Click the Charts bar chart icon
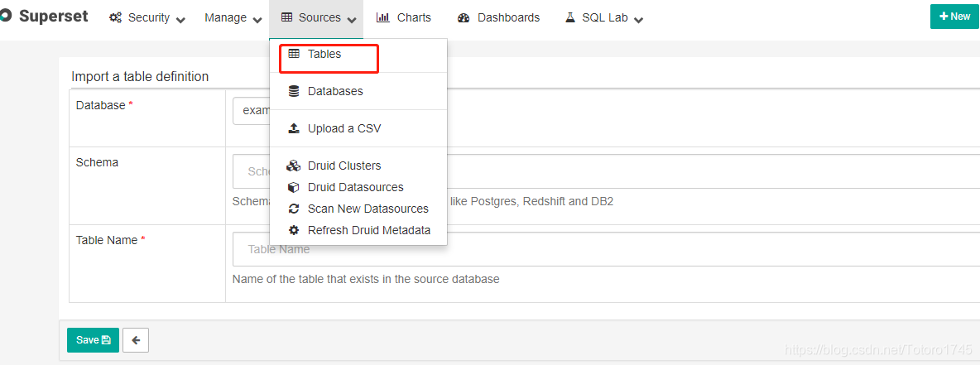Screen dimensions: 980x365 coord(383,17)
